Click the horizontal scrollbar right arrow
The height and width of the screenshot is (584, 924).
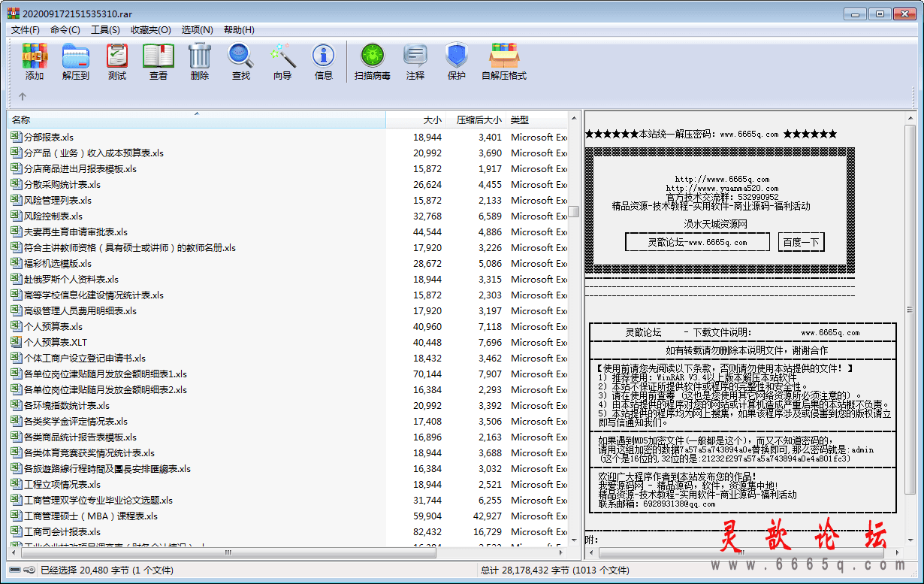(561, 553)
